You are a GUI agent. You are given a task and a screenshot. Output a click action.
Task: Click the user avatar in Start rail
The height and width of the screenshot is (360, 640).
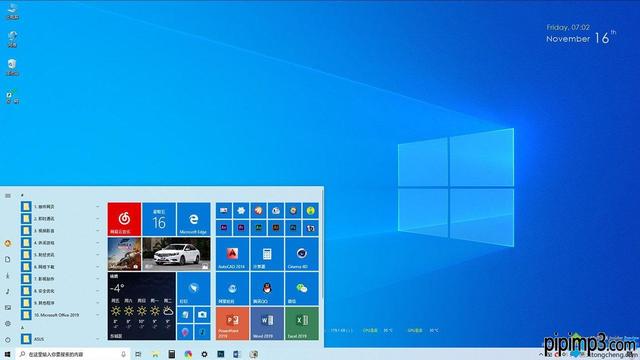click(x=8, y=243)
